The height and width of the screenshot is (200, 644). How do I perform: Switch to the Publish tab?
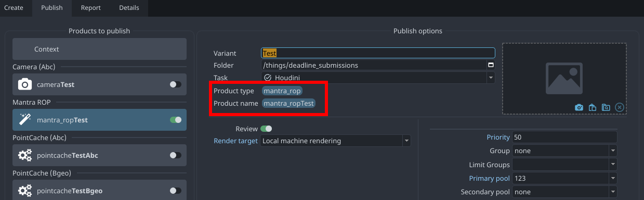click(51, 8)
